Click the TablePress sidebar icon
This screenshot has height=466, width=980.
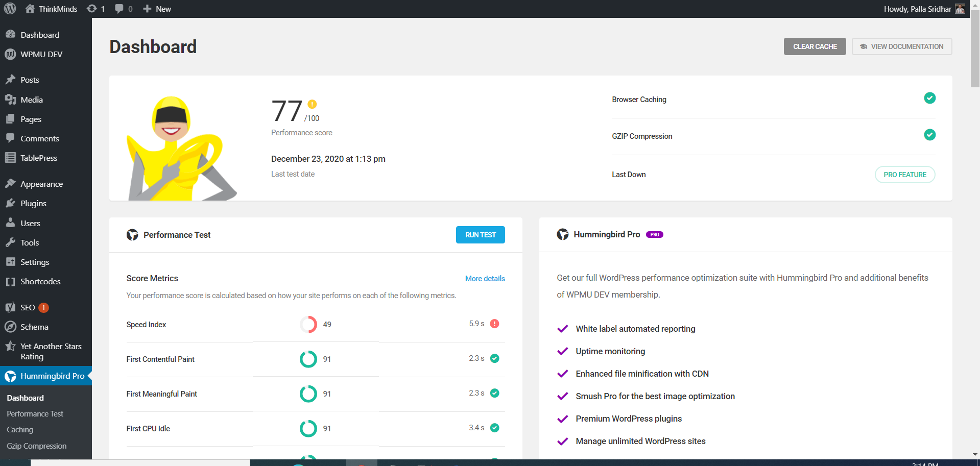pos(10,158)
